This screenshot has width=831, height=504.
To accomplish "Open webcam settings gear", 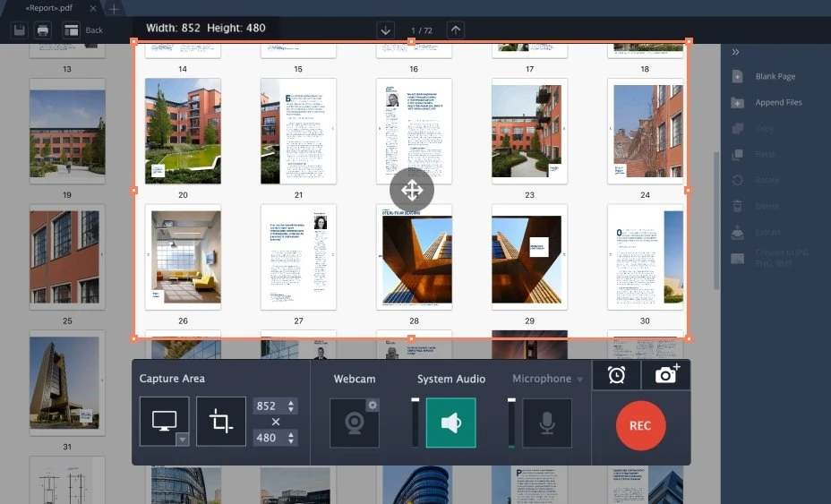I will (372, 405).
